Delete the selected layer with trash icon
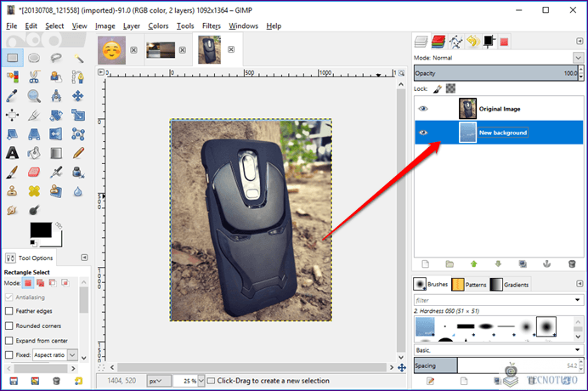 tap(572, 264)
